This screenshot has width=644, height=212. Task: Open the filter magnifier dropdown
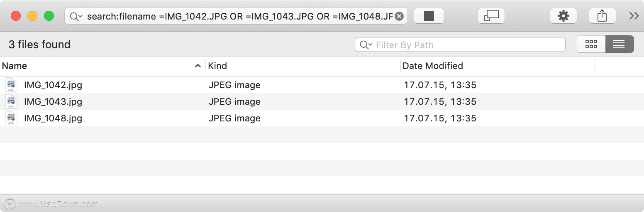pyautogui.click(x=366, y=45)
